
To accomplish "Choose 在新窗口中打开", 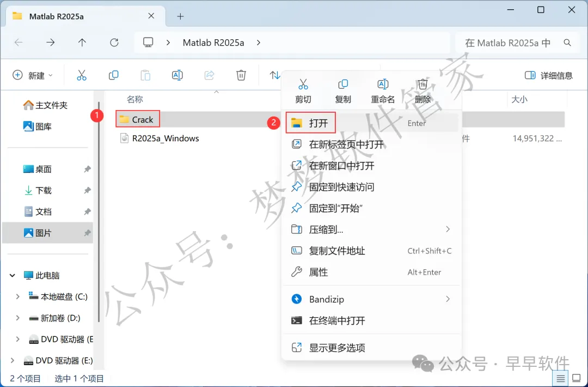I will click(371, 166).
